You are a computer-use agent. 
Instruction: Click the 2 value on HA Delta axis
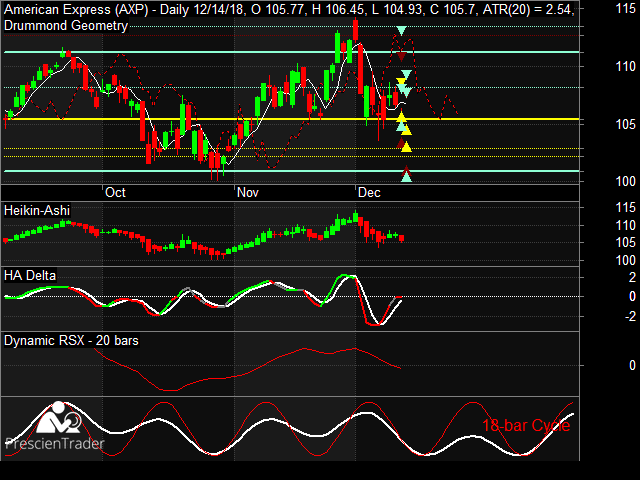[x=632, y=278]
